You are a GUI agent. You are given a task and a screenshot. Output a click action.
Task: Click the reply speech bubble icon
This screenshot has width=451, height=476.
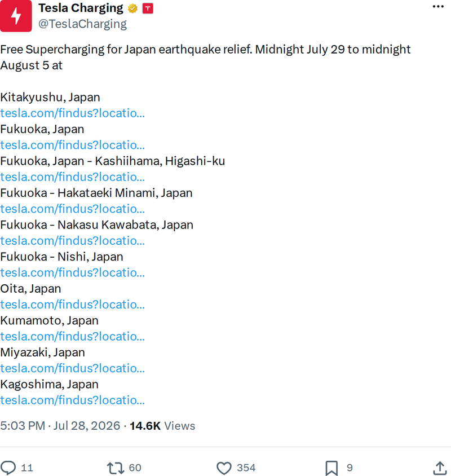(8, 468)
